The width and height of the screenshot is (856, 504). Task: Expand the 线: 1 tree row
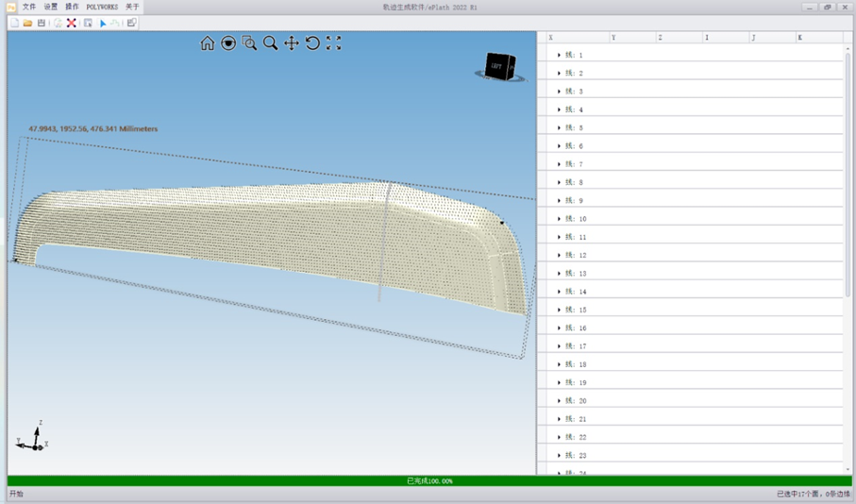[x=559, y=56]
